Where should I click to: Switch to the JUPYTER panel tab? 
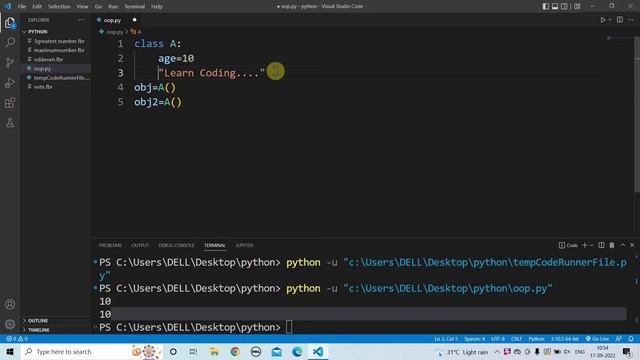(244, 245)
